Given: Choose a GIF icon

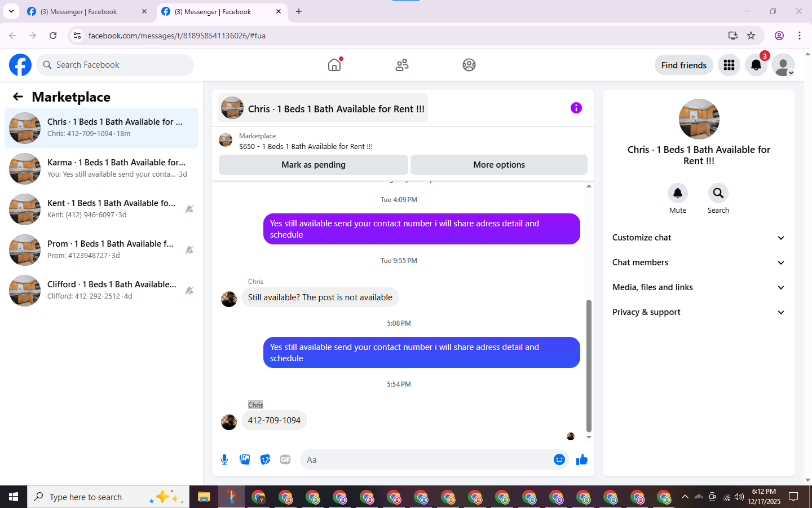Looking at the screenshot, I should click(x=285, y=459).
